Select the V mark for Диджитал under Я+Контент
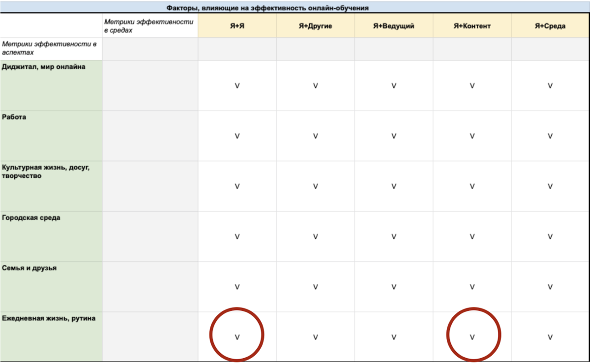The image size is (590, 364). click(x=472, y=86)
